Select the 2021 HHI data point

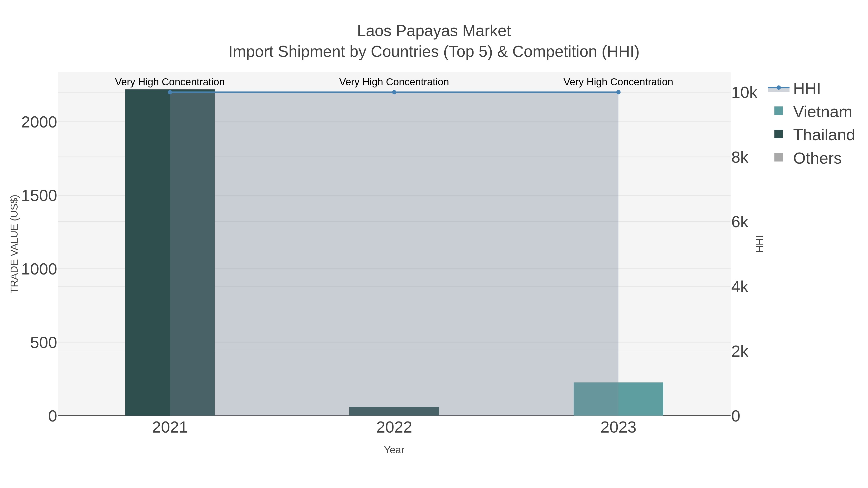click(170, 92)
